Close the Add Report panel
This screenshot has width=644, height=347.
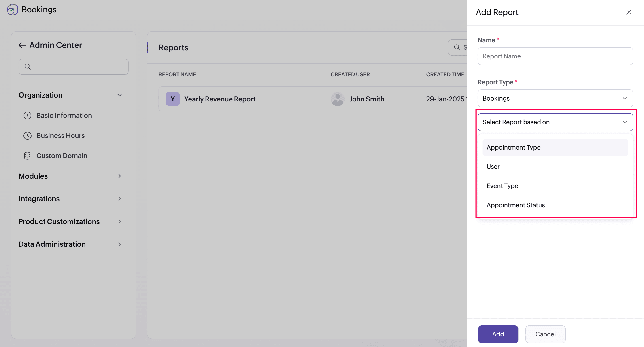pos(629,12)
